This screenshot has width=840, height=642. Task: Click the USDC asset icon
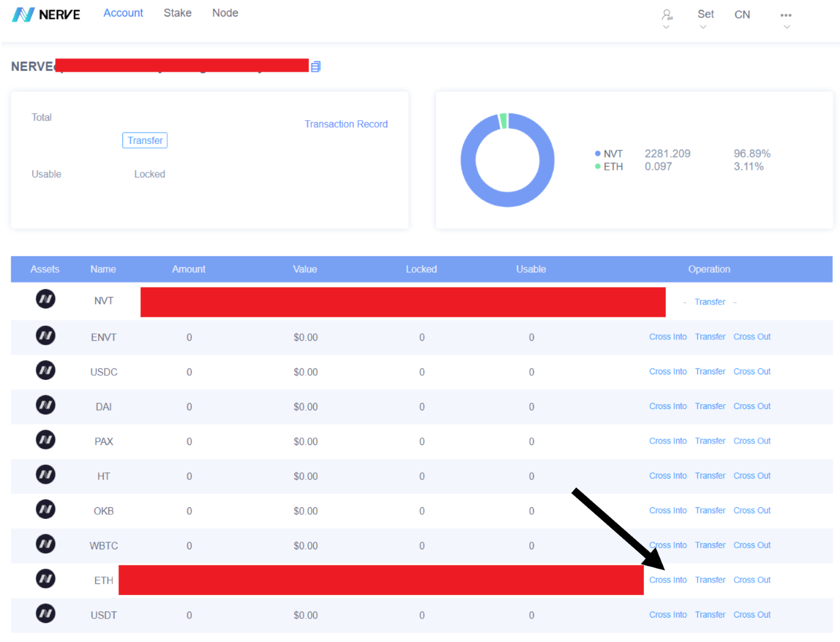(46, 370)
